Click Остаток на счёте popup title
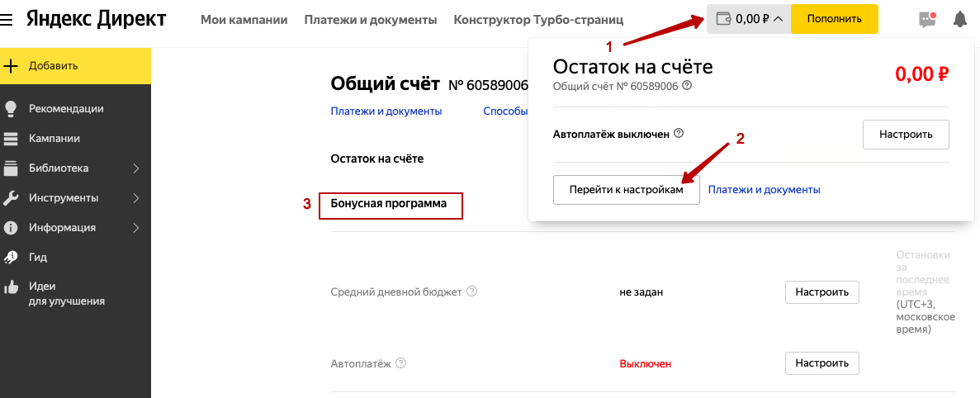This screenshot has height=398, width=980. click(632, 67)
